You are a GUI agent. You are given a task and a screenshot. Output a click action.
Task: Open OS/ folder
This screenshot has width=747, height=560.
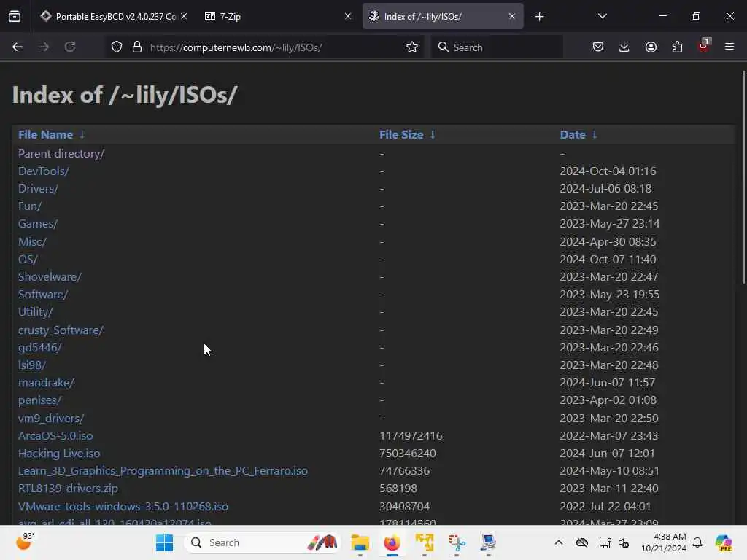(28, 260)
